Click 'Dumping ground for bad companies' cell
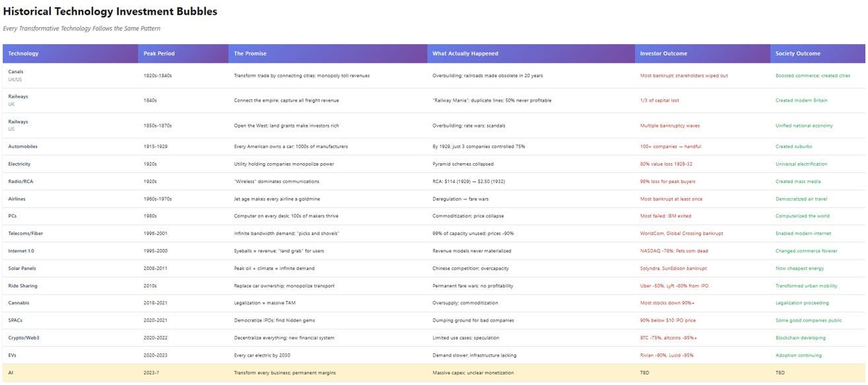Image resolution: width=868 pixels, height=385 pixels. 531,320
